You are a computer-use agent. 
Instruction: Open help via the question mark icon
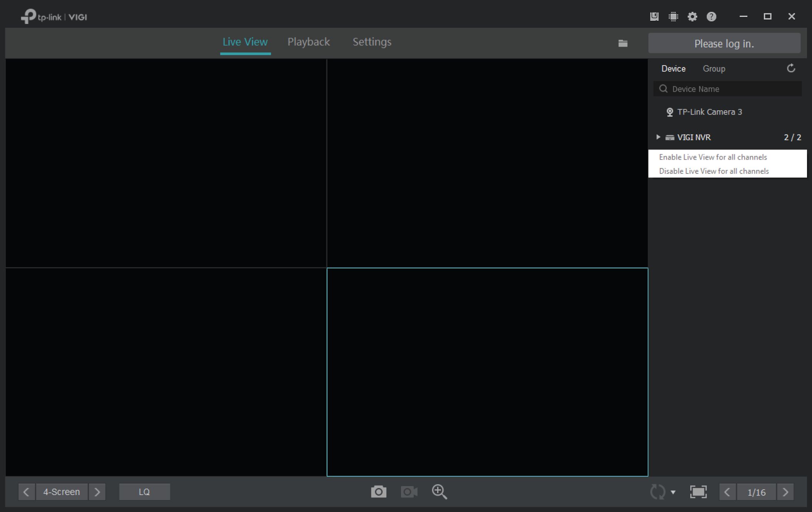click(711, 17)
